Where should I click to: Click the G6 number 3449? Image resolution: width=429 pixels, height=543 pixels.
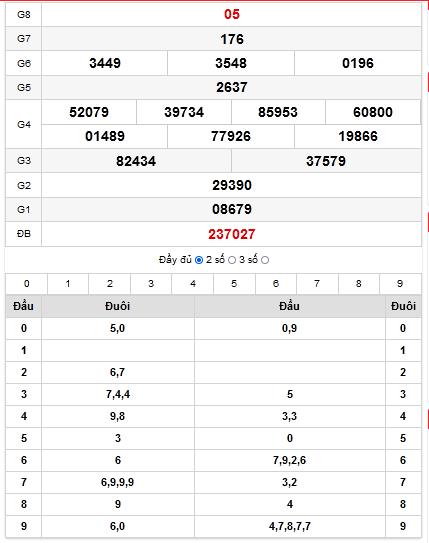coord(105,63)
